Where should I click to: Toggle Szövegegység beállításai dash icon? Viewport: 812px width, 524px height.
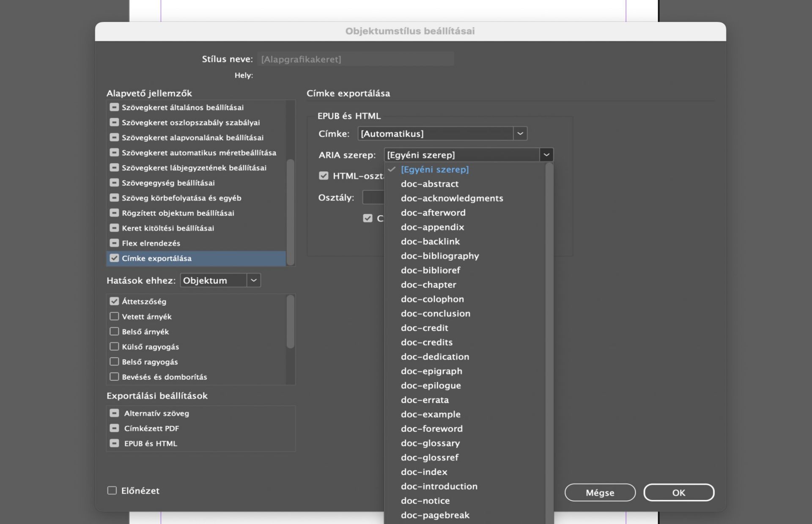[x=114, y=183]
